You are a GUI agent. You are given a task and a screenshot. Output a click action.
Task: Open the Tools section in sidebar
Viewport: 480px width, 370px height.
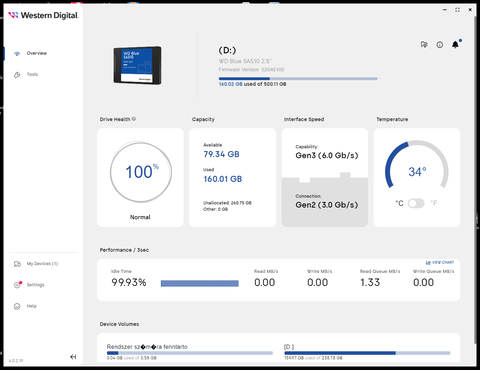point(32,74)
